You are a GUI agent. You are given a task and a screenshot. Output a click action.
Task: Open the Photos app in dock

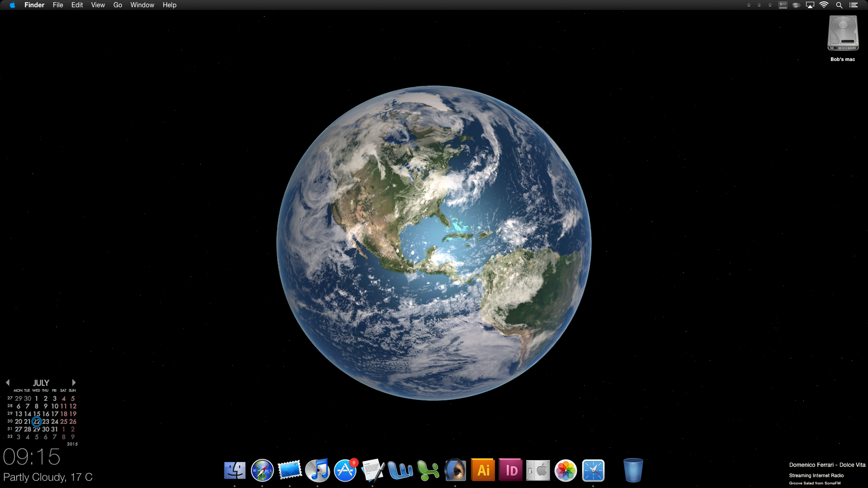click(566, 470)
